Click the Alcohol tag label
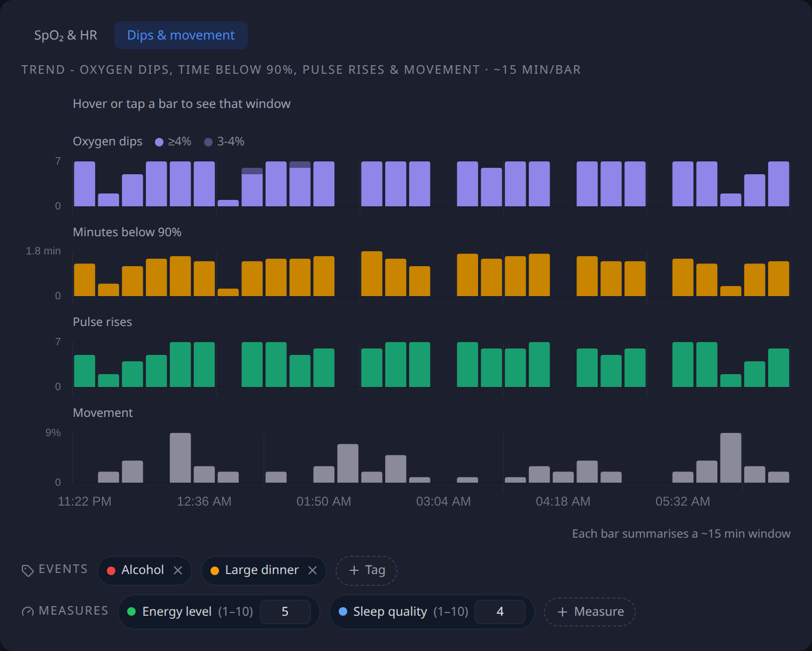Image resolution: width=812 pixels, height=651 pixels. pos(143,570)
